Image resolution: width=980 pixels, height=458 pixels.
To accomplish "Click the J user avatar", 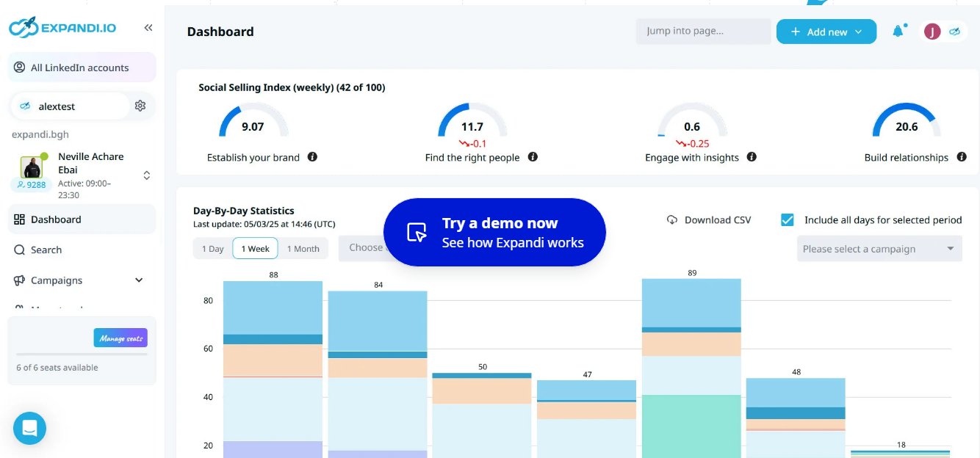I will click(932, 32).
